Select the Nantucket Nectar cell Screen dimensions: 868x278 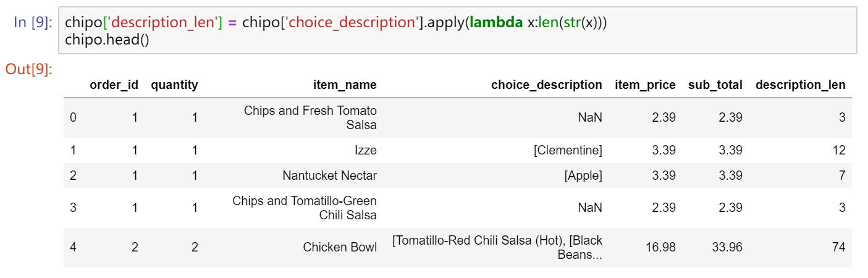[329, 175]
